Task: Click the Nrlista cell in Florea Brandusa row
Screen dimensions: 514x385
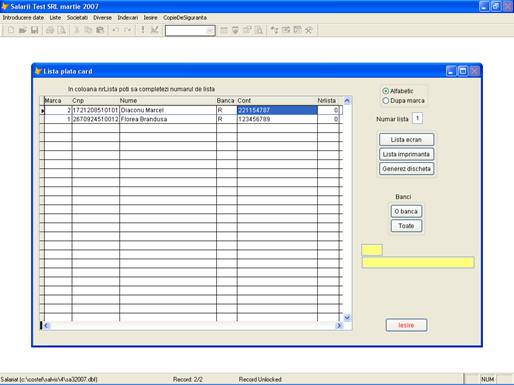Action: (328, 119)
